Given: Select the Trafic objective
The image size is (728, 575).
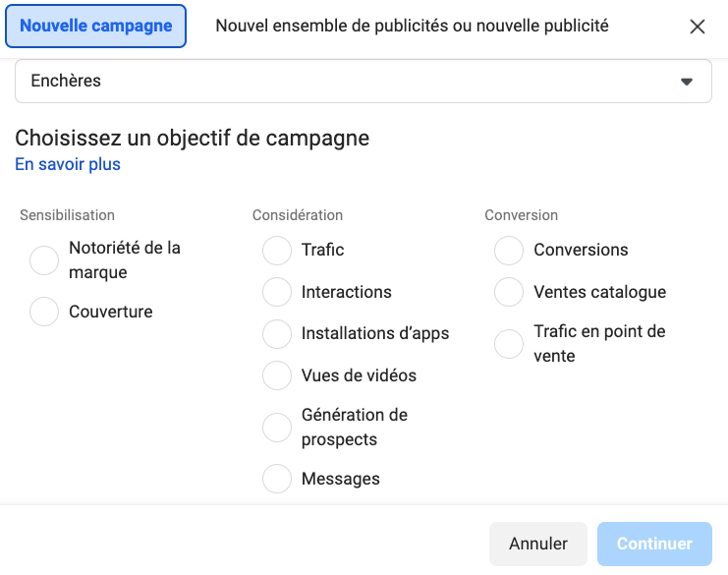Looking at the screenshot, I should [x=277, y=251].
